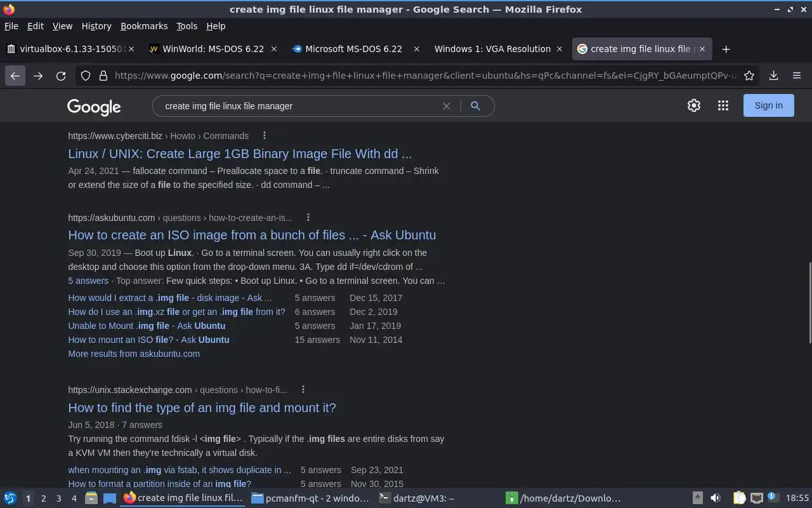Open Google quick settings gear

coord(694,105)
